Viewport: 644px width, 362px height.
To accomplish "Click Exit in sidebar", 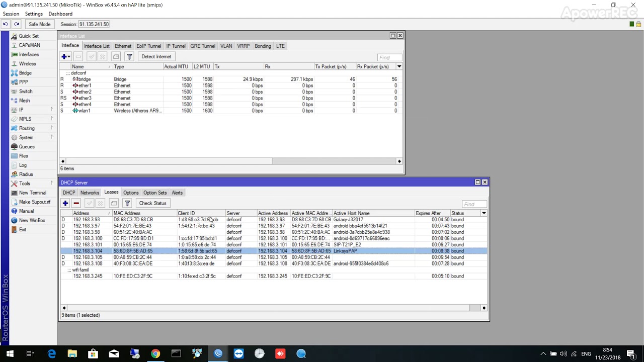I will coord(23,230).
